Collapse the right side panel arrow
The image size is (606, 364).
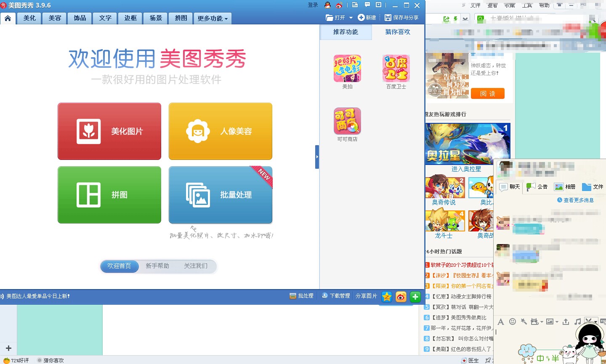click(x=317, y=157)
